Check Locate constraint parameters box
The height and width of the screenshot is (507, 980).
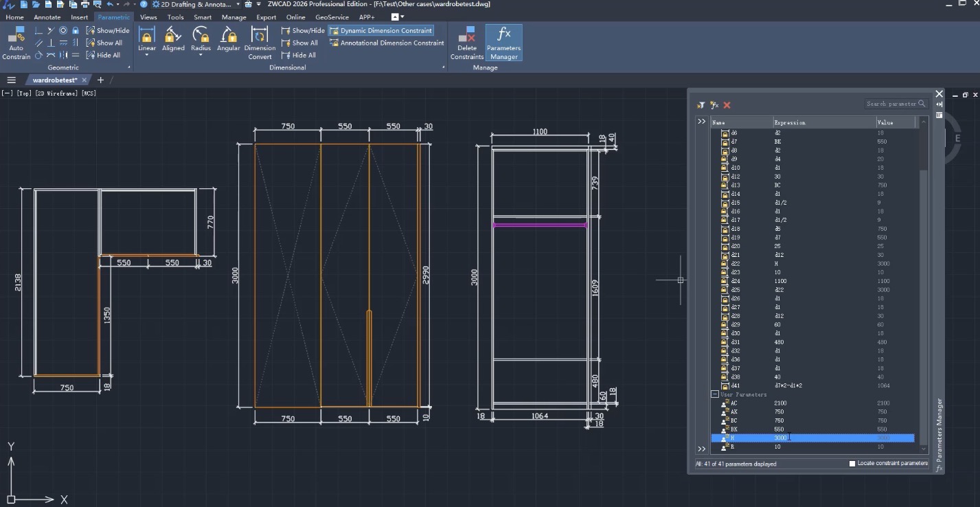pos(852,464)
